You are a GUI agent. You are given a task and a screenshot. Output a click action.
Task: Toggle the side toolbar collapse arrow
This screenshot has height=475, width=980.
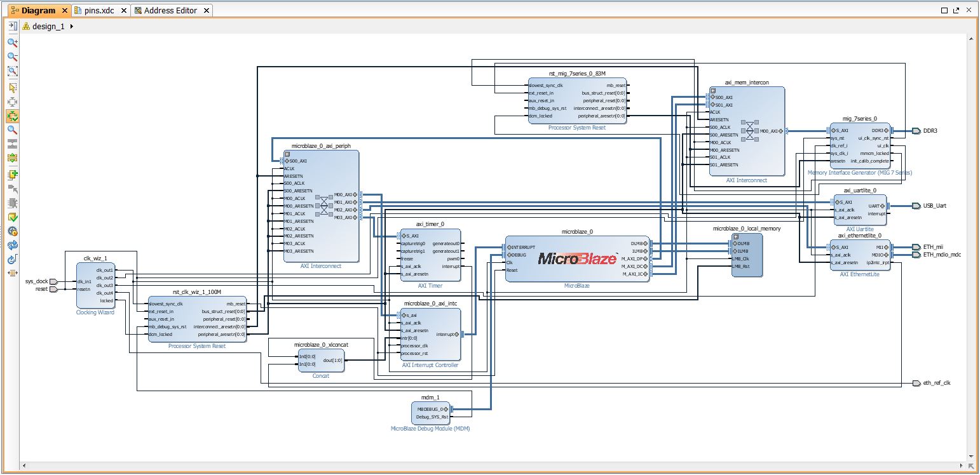point(12,26)
